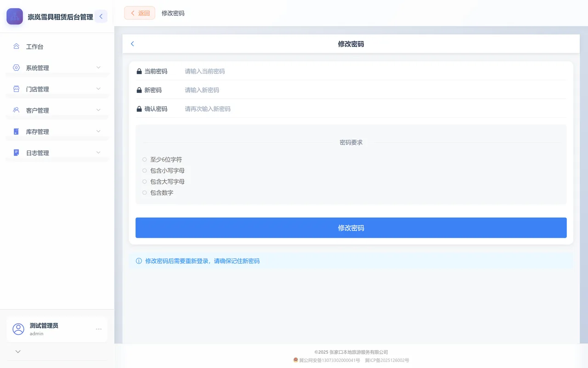The width and height of the screenshot is (588, 368).
Task: Click the 系统管理 gear icon
Action: tap(16, 68)
